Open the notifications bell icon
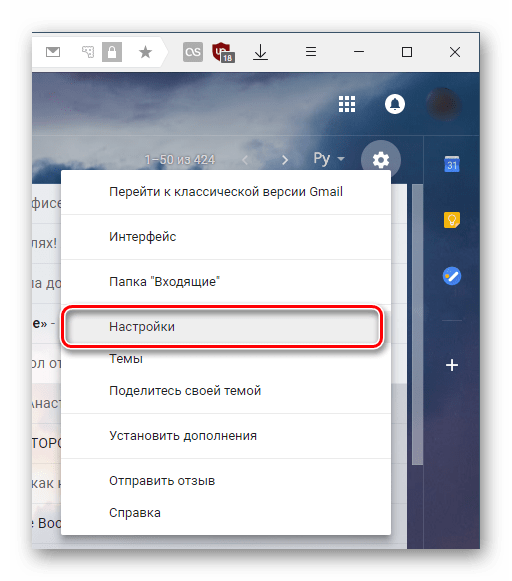 pyautogui.click(x=395, y=104)
